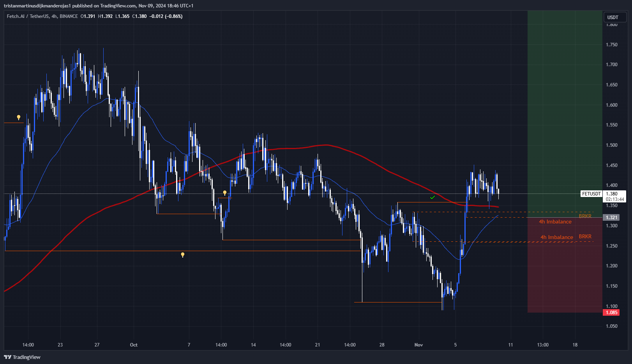The width and height of the screenshot is (632, 364).
Task: Click the FETUSDT symbol price label
Action: (591, 193)
